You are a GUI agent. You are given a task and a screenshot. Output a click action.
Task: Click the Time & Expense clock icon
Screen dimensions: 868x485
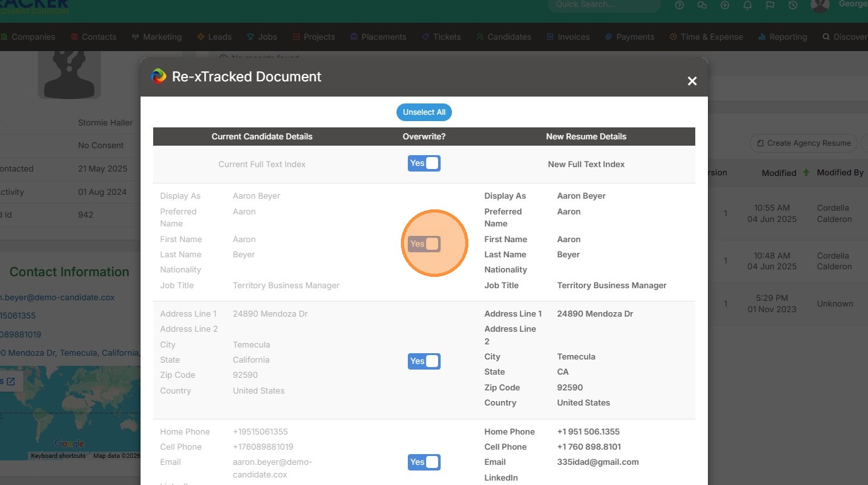673,37
